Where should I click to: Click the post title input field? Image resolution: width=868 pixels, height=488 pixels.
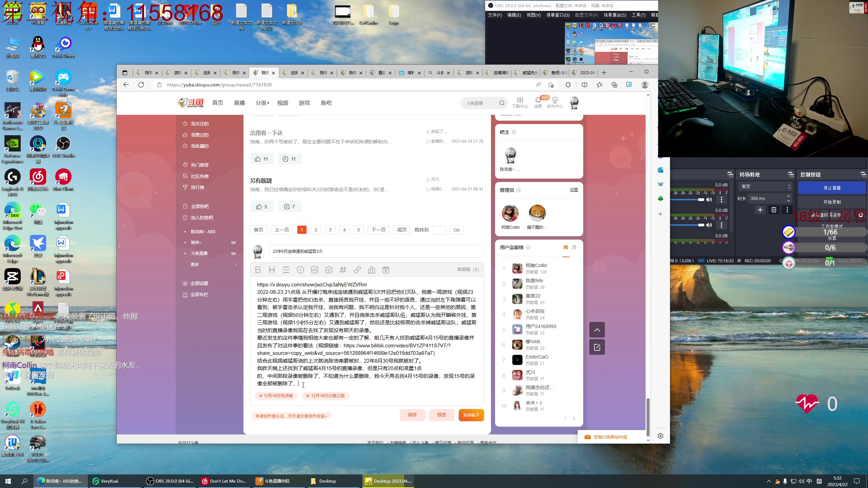tap(376, 251)
